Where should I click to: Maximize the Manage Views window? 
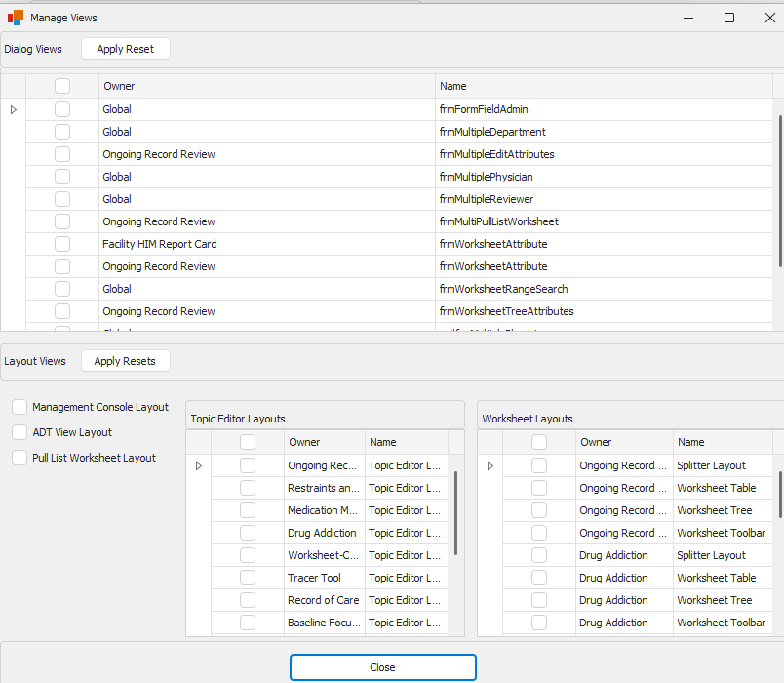pos(729,18)
